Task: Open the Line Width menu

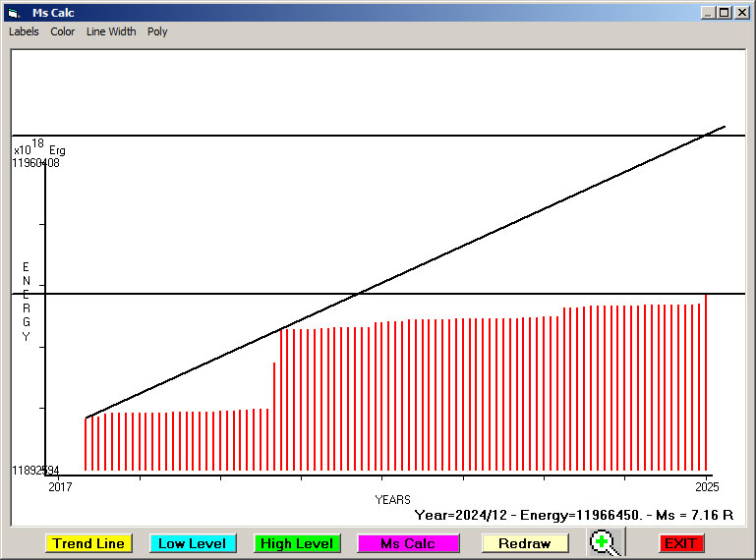Action: (111, 31)
